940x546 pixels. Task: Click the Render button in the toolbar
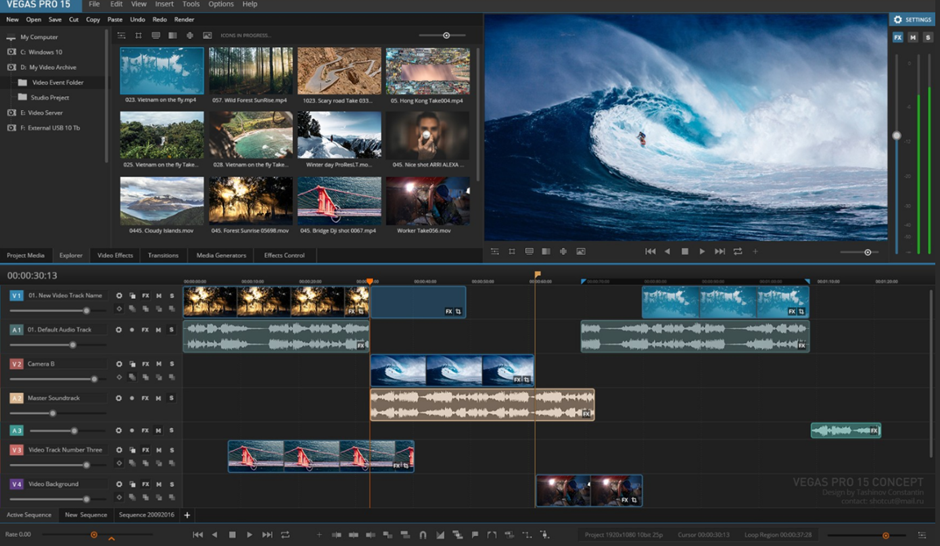tap(184, 19)
